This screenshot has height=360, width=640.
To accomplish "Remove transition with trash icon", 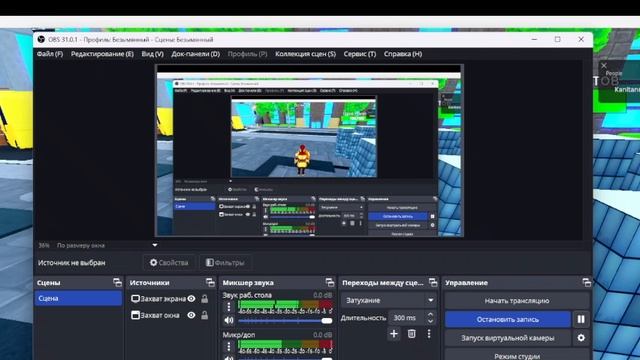I will tap(411, 334).
